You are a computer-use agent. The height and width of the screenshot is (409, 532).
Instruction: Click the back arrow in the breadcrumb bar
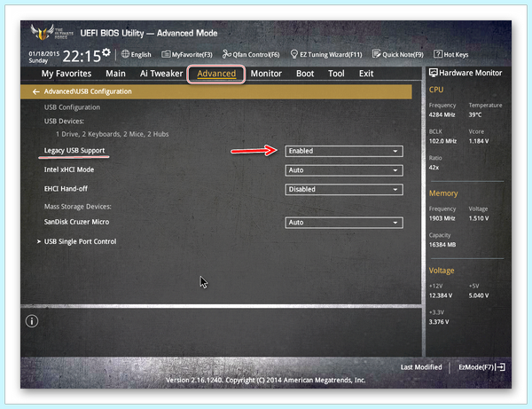coord(36,91)
